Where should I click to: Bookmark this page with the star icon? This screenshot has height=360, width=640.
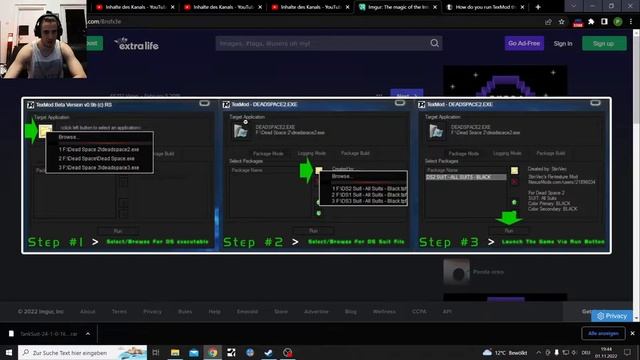562,22
